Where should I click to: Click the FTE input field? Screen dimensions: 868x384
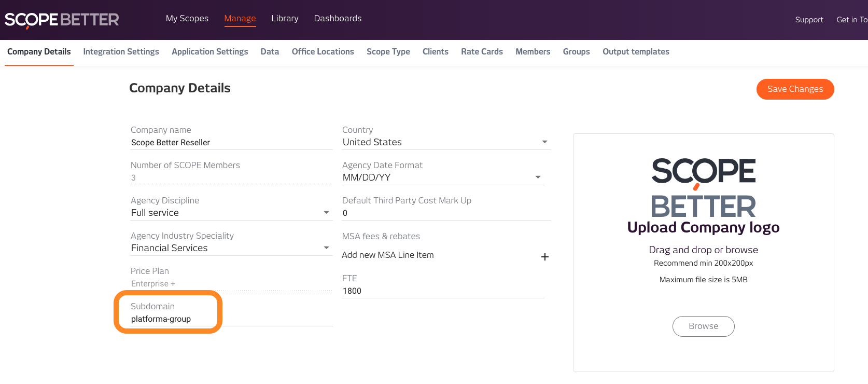(443, 291)
